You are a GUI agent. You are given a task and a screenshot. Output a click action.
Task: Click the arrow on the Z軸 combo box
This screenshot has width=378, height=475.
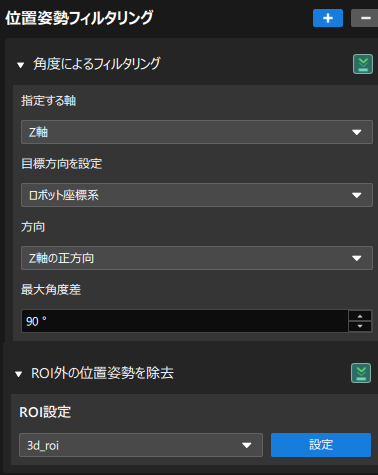pyautogui.click(x=357, y=132)
